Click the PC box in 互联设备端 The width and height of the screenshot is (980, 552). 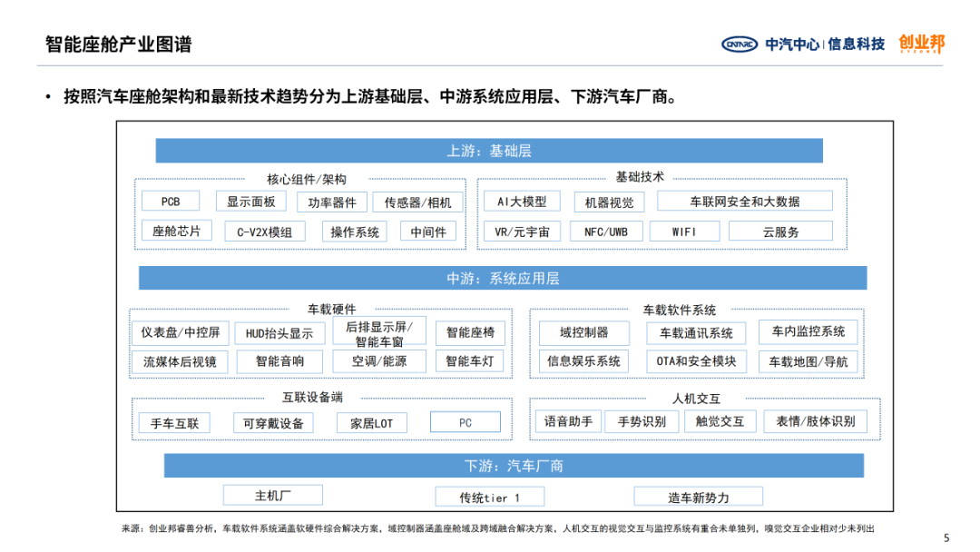(465, 422)
